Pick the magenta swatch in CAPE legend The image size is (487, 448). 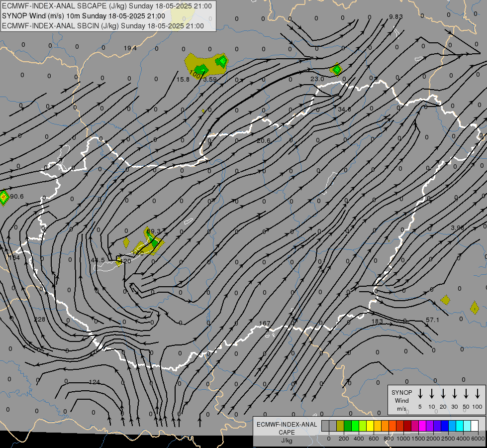pos(422,426)
